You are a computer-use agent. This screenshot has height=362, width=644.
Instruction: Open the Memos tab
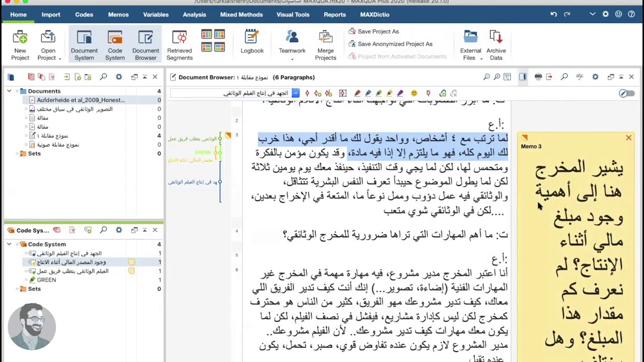(118, 15)
